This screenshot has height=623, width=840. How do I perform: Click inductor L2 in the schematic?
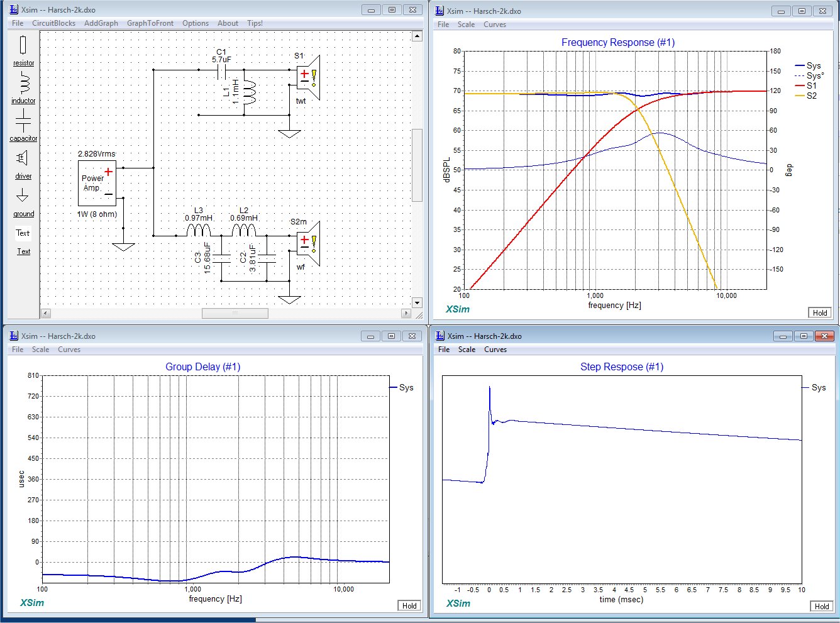(x=244, y=230)
